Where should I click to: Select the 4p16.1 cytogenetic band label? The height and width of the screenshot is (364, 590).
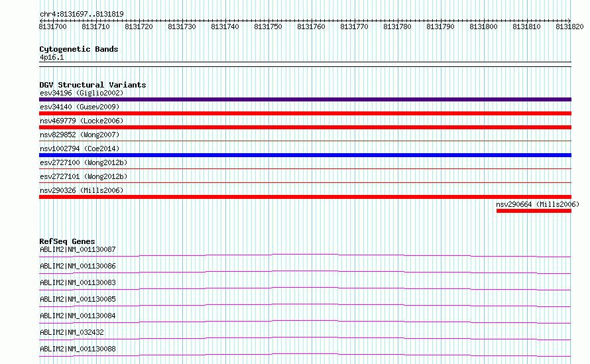tap(52, 57)
